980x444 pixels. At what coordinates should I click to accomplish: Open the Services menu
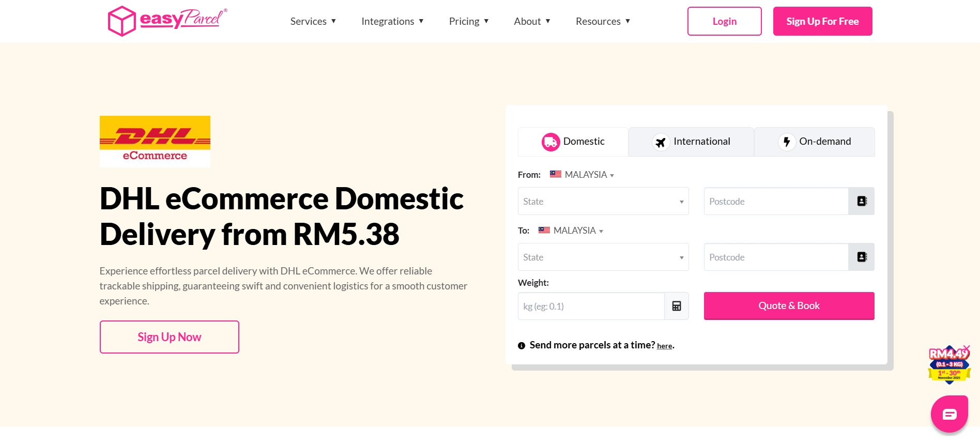tap(313, 21)
